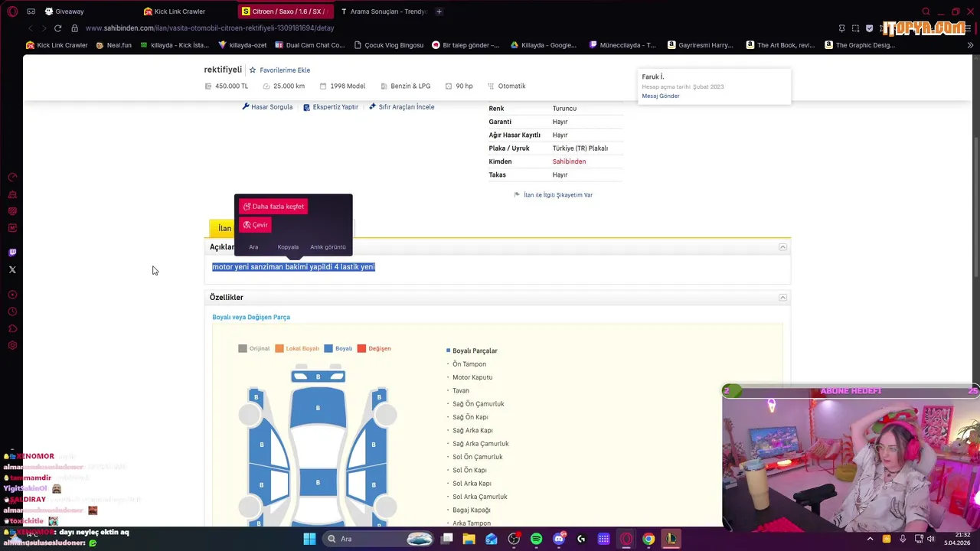This screenshot has width=980, height=551.
Task: Open Windows Start menu
Action: click(x=309, y=539)
